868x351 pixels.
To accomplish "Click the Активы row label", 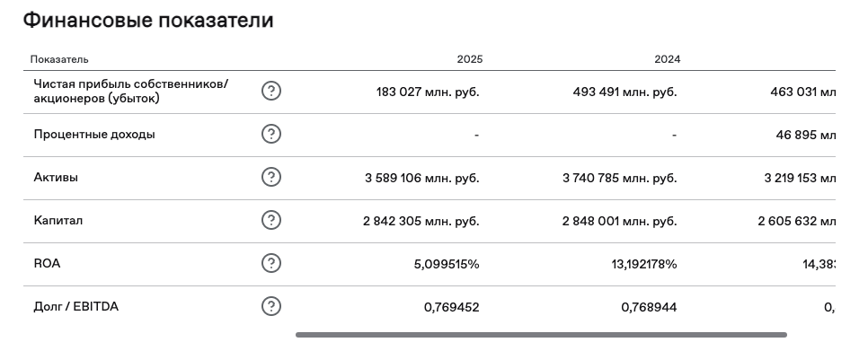I will [x=56, y=178].
